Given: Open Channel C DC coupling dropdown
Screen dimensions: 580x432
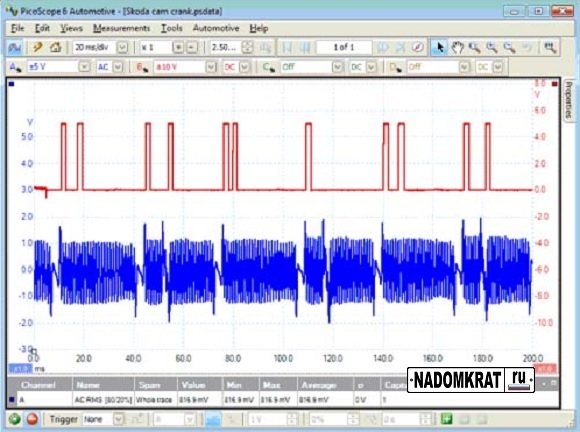Looking at the screenshot, I should point(371,67).
